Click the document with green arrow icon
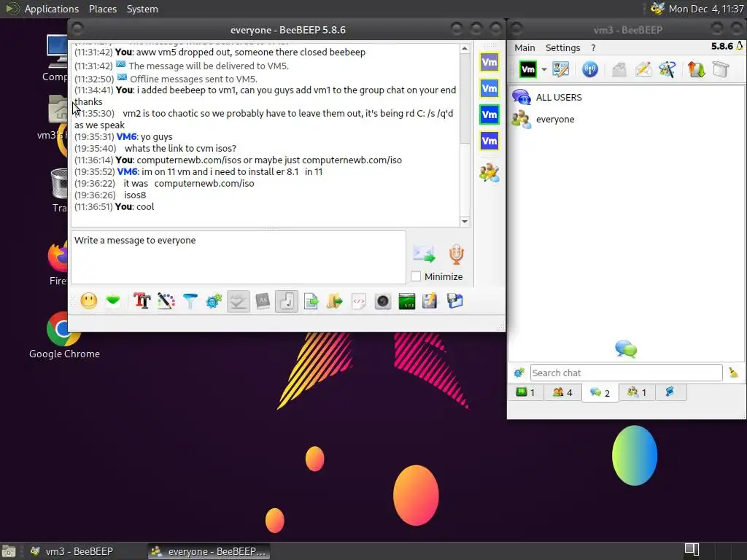 (311, 301)
